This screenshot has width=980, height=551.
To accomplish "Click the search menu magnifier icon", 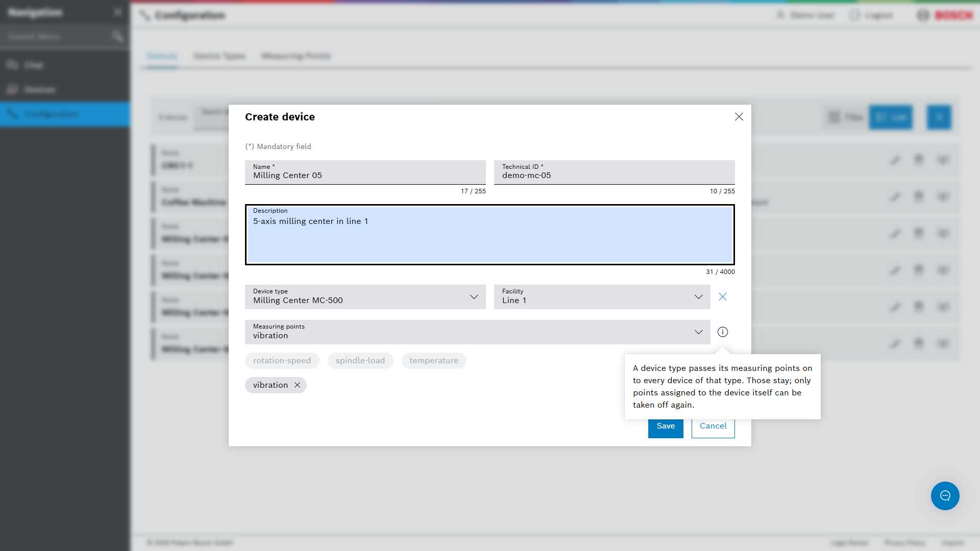I will (117, 37).
